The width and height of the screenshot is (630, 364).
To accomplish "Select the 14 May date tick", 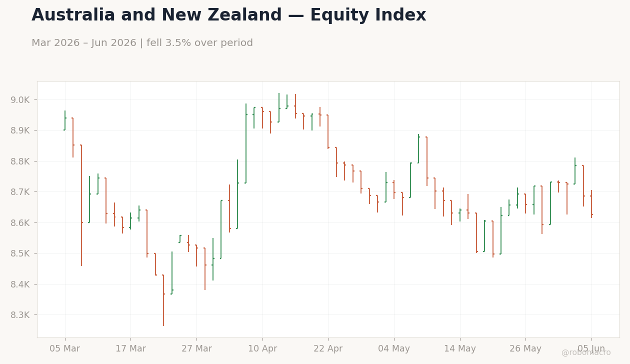I will [x=460, y=349].
